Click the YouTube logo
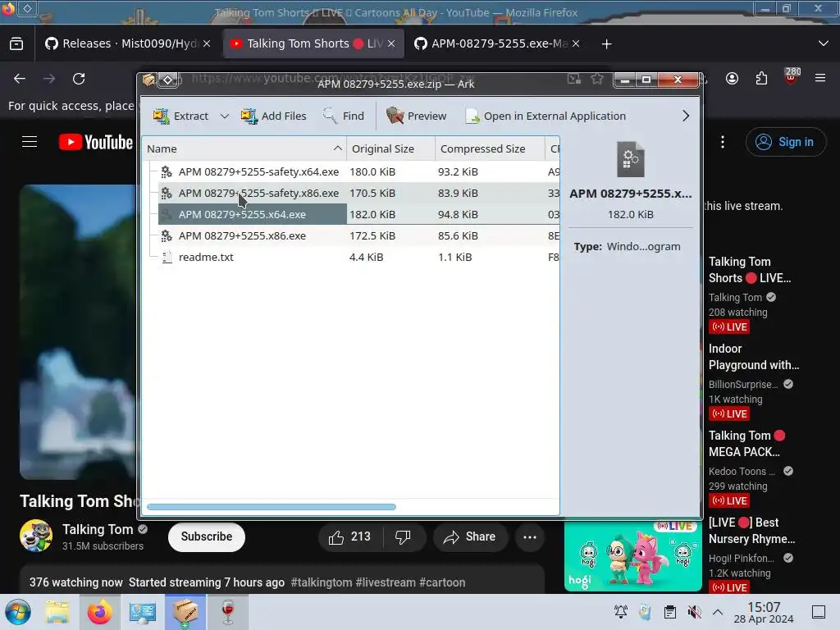This screenshot has width=840, height=630. pyautogui.click(x=95, y=142)
